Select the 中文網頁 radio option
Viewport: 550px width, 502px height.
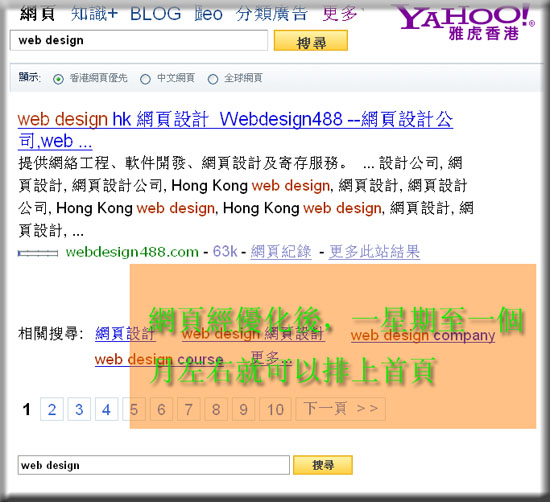(x=145, y=79)
